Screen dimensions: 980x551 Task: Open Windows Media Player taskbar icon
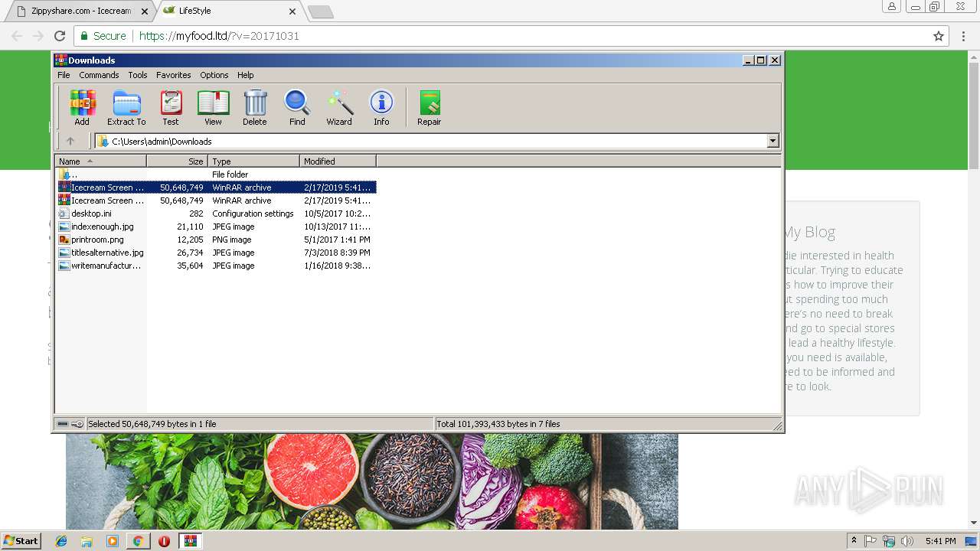(113, 541)
